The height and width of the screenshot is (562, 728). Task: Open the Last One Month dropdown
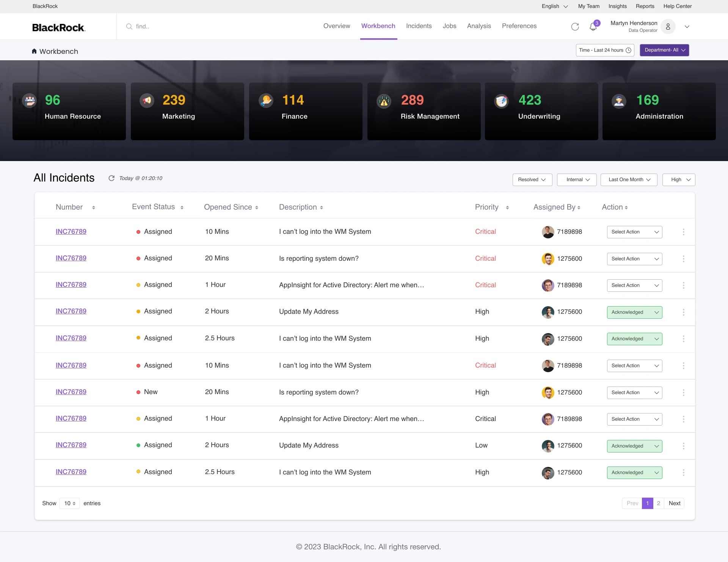coord(629,180)
